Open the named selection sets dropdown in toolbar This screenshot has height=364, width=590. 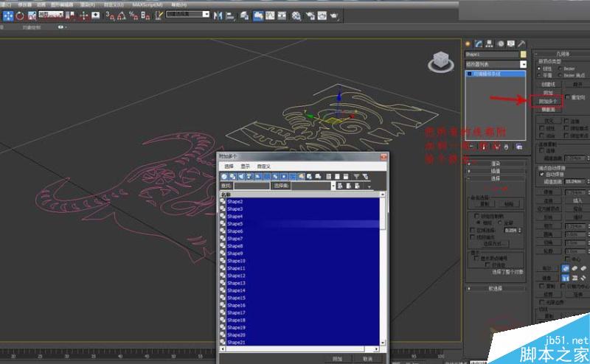pos(206,14)
